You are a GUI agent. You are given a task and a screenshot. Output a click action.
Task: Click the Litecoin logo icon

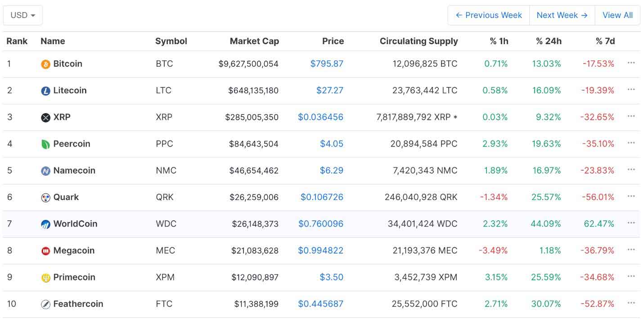[45, 91]
